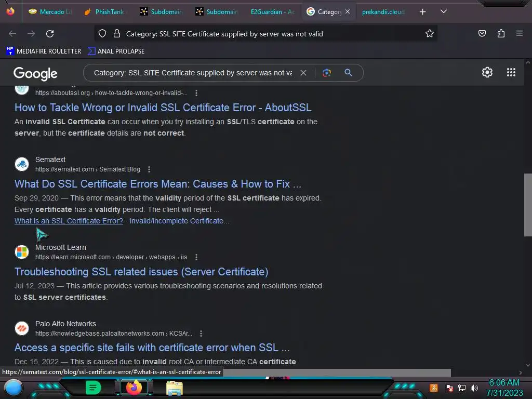Open the first Subdomain tab

161,12
